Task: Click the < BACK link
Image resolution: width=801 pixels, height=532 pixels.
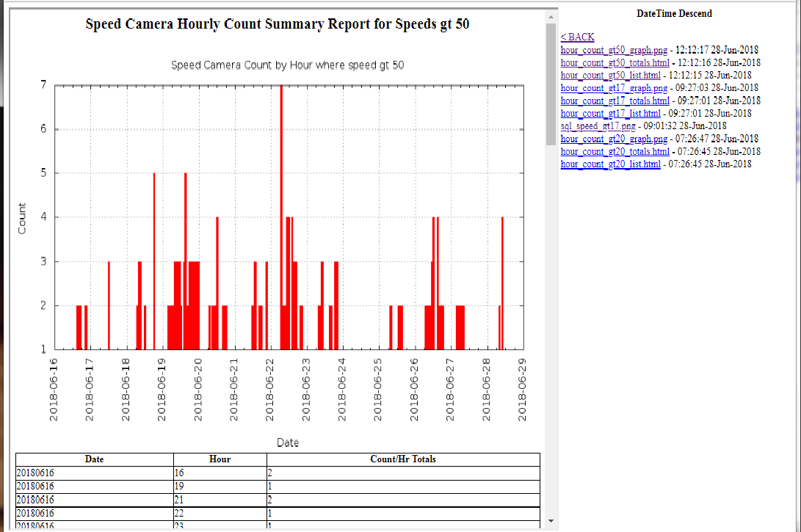Action: click(x=577, y=37)
